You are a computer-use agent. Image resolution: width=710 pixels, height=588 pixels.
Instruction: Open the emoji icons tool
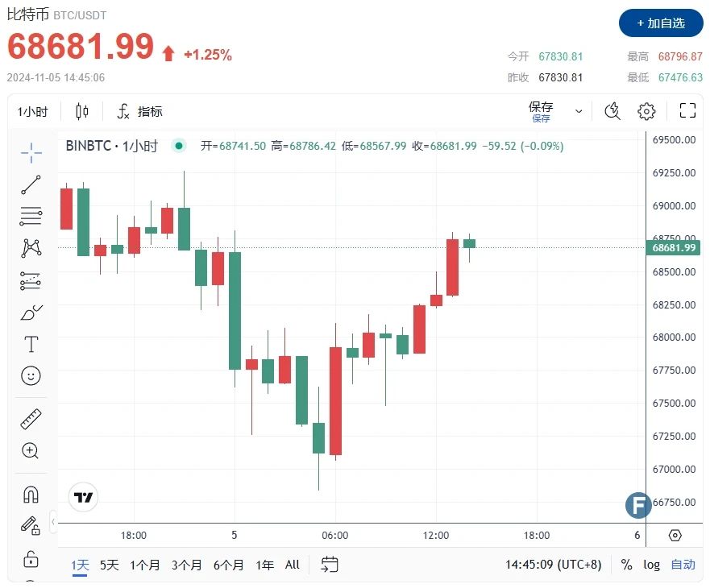tap(31, 375)
